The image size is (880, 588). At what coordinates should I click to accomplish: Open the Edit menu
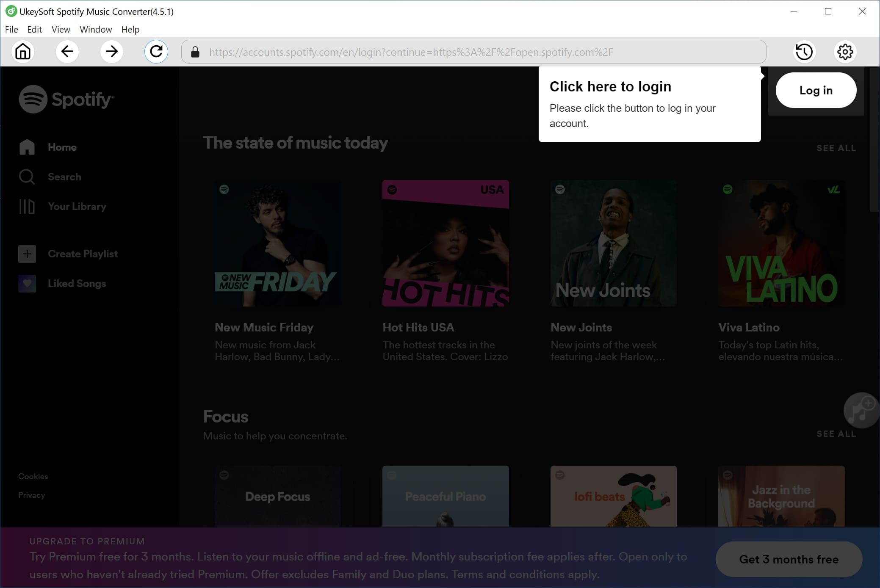(x=33, y=30)
